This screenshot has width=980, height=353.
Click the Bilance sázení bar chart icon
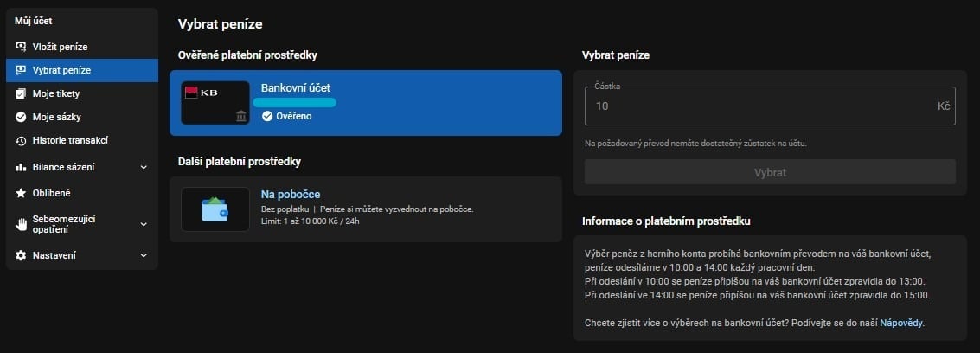pyautogui.click(x=21, y=167)
